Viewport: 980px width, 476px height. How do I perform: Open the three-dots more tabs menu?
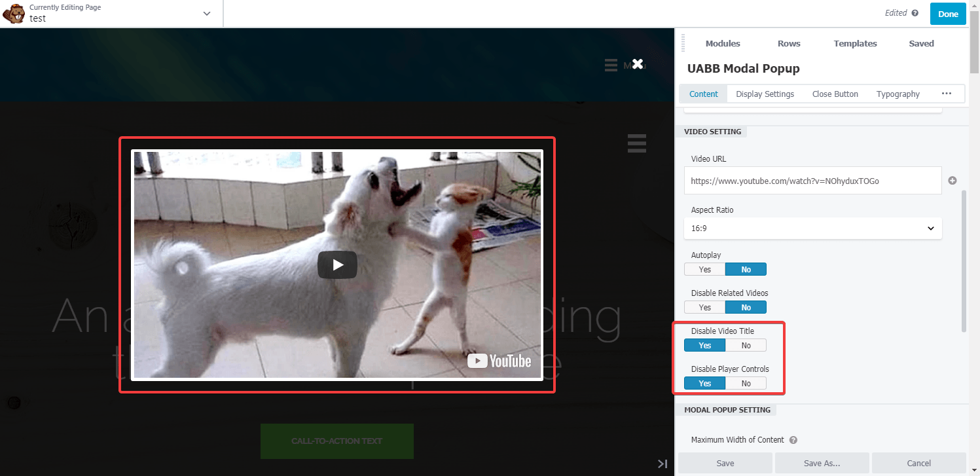click(946, 94)
